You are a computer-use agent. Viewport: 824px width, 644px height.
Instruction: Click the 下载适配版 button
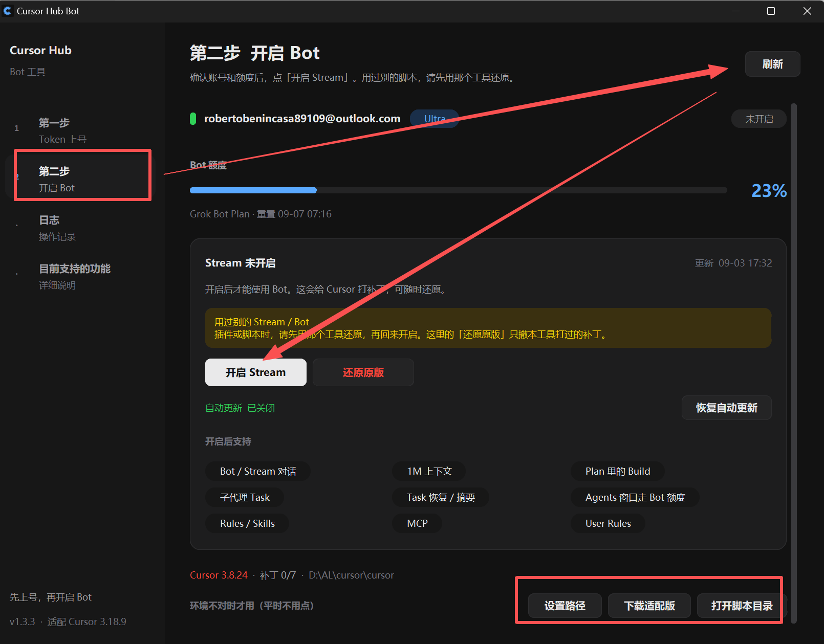tap(649, 606)
